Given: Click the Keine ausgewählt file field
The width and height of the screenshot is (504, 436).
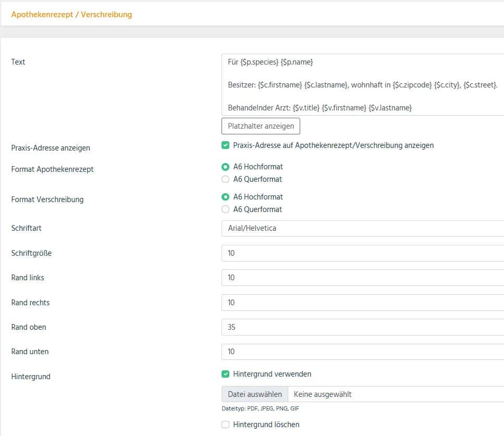Looking at the screenshot, I should (396, 394).
